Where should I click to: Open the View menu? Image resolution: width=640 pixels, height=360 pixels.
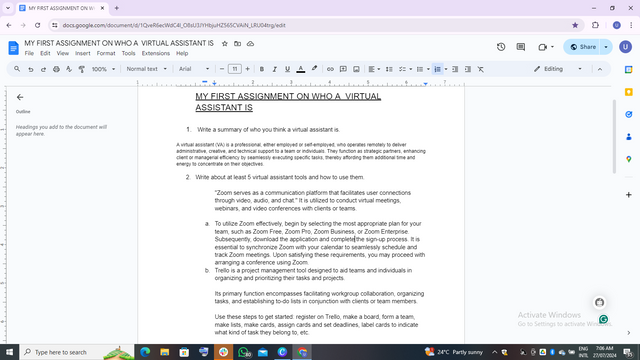[62, 53]
